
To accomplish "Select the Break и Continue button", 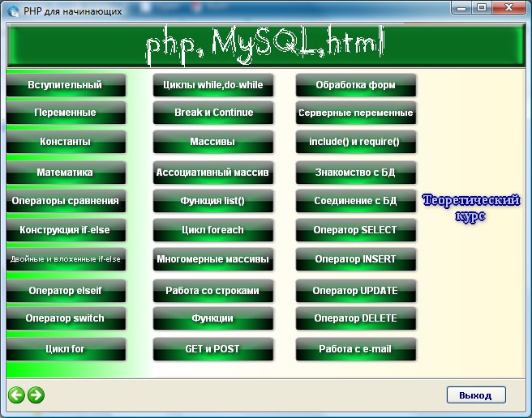I will pos(212,113).
